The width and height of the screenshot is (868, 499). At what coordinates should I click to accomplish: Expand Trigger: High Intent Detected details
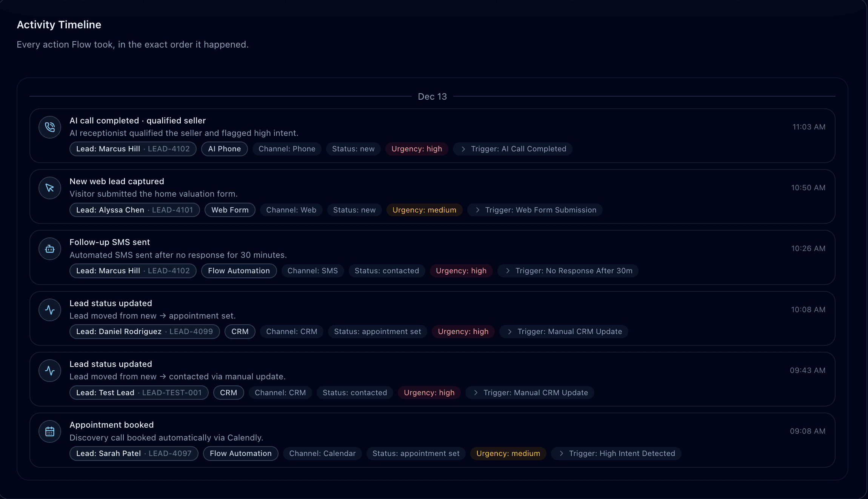[x=616, y=453]
